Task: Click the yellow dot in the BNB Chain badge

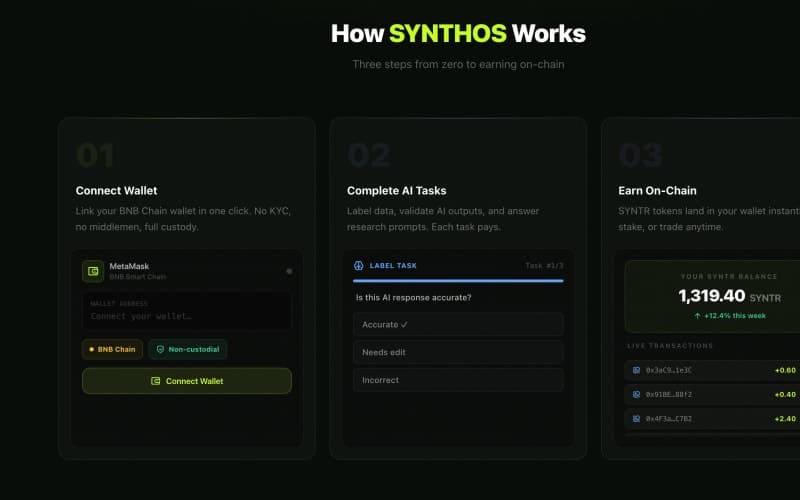Action: tap(92, 349)
